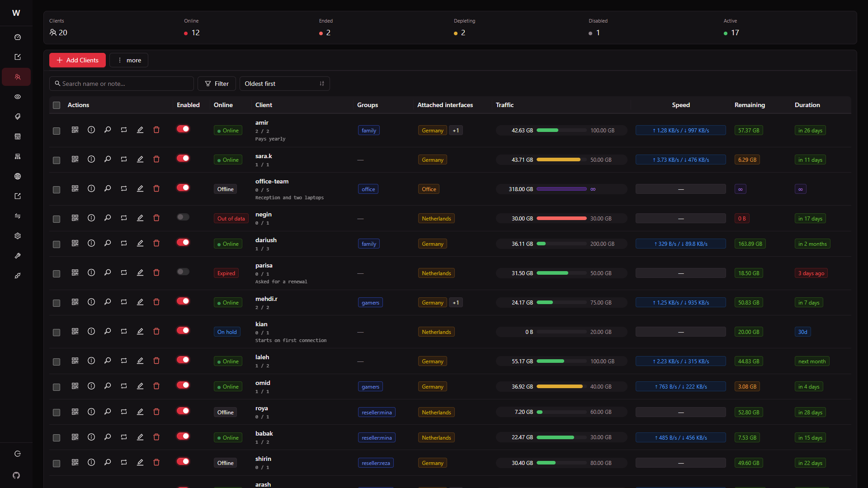Open the more options menu

pos(129,60)
